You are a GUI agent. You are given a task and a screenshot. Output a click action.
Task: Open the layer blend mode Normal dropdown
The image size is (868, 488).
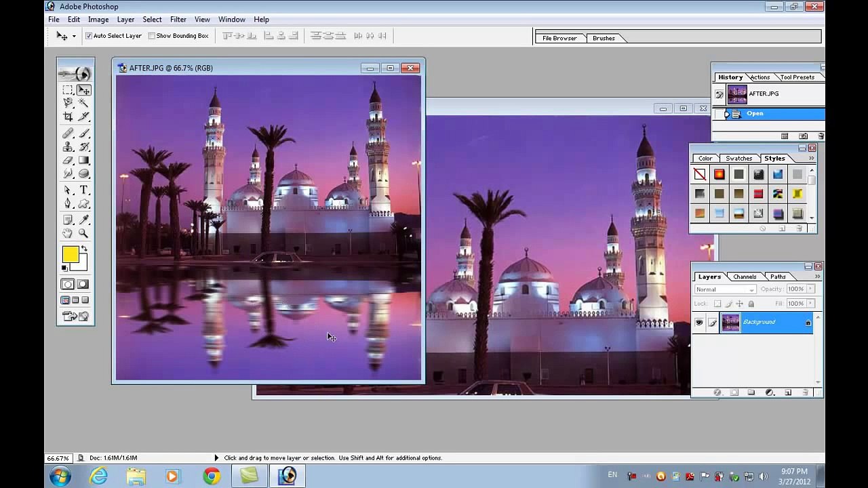[725, 289]
